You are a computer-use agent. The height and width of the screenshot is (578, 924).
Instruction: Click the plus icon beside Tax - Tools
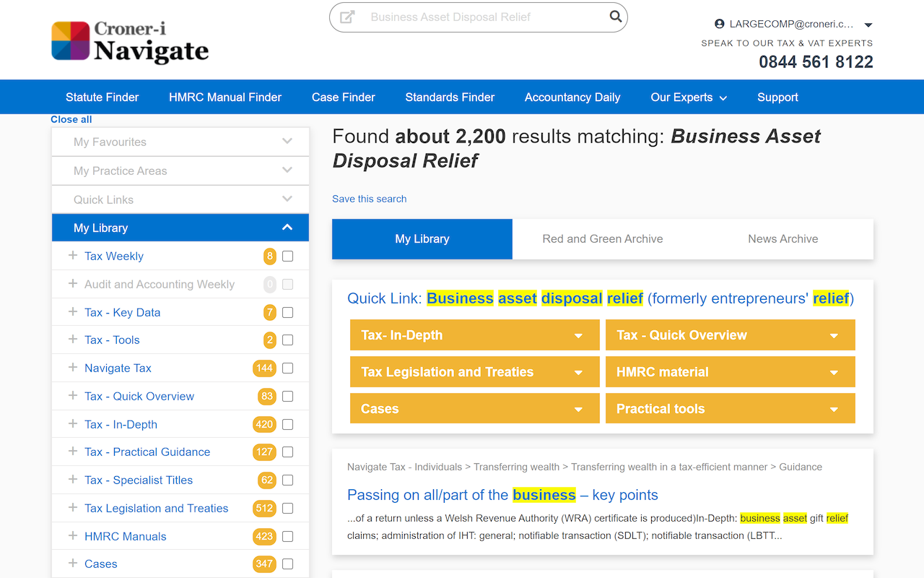click(x=72, y=340)
